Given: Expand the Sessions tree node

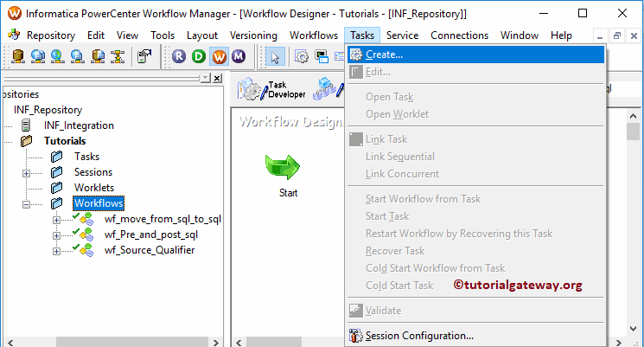Looking at the screenshot, I should (x=26, y=173).
